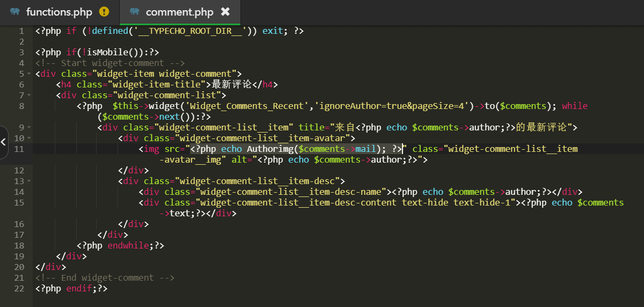
Task: Close the comment.php tab with the X
Action: click(225, 12)
